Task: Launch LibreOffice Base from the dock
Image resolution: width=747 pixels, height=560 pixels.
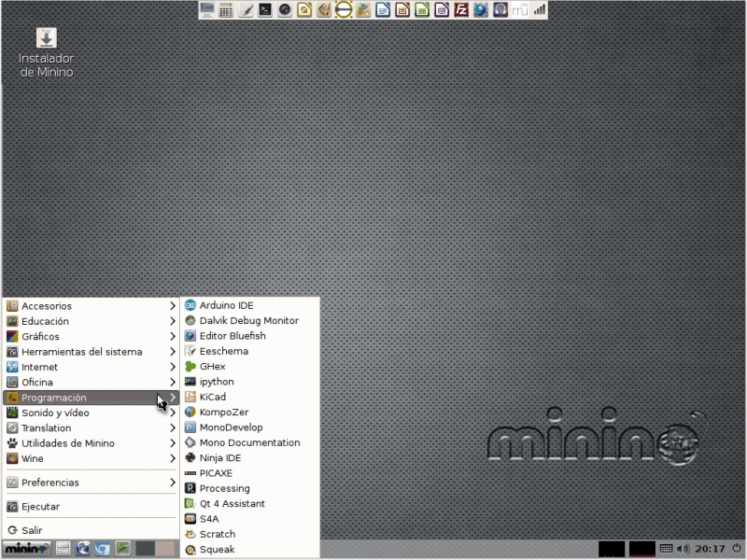Action: (x=442, y=10)
